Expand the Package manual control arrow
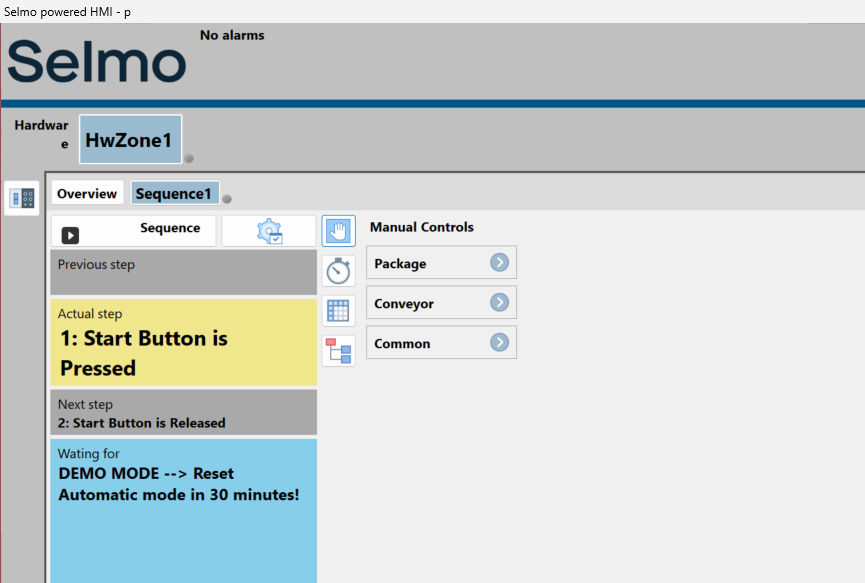865x583 pixels. pos(499,263)
